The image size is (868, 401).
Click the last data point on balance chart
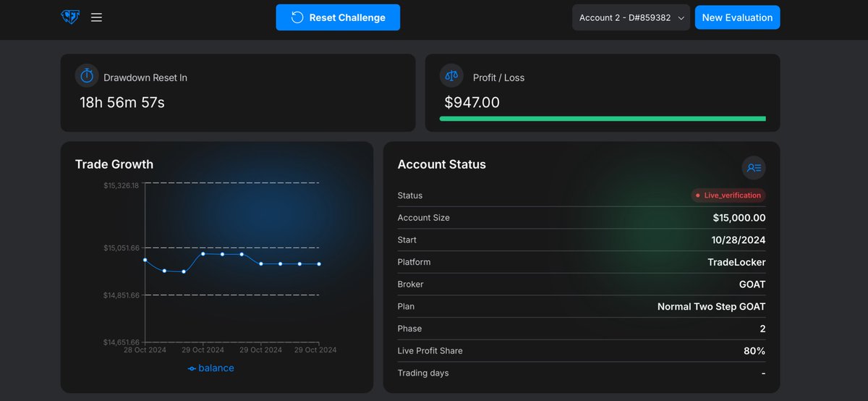point(319,264)
